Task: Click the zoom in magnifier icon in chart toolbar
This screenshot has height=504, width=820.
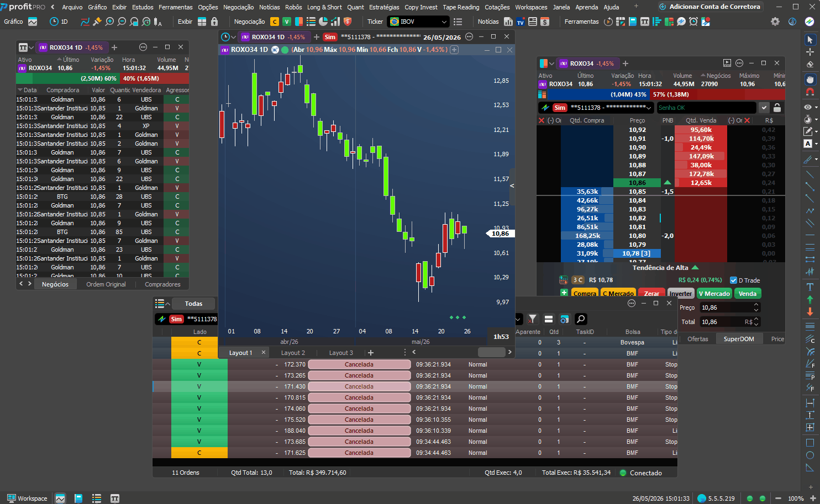Action: point(109,22)
